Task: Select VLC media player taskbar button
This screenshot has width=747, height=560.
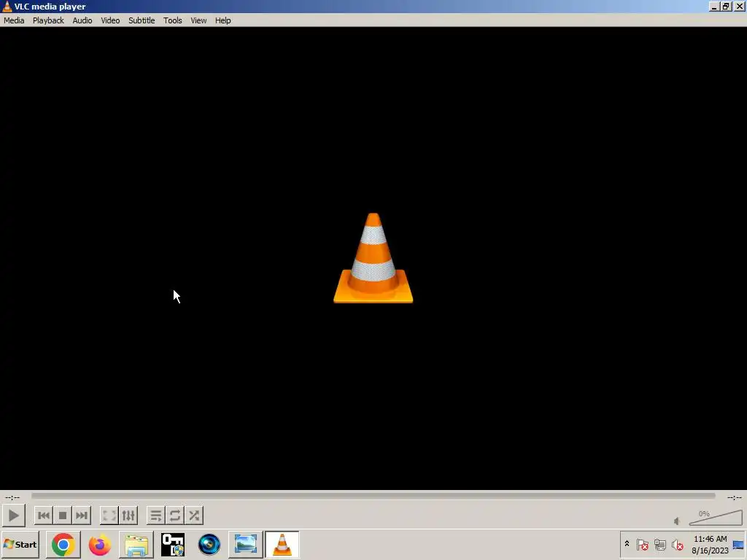Action: (282, 544)
